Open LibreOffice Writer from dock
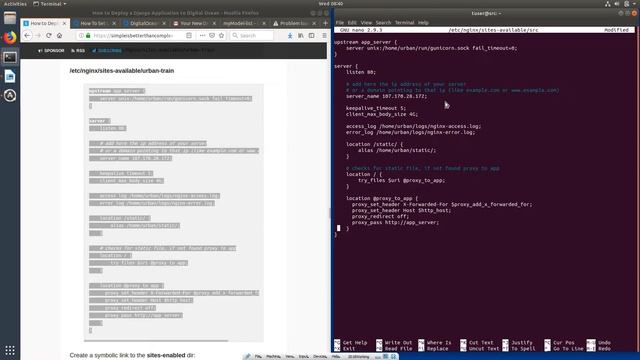The width and height of the screenshot is (640, 360). [x=10, y=76]
